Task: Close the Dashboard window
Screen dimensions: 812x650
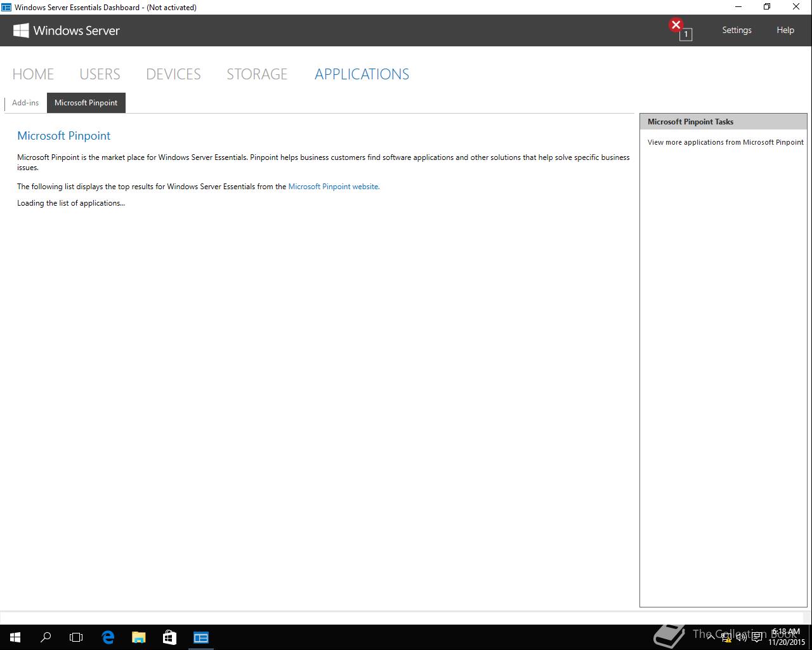Action: pos(796,7)
